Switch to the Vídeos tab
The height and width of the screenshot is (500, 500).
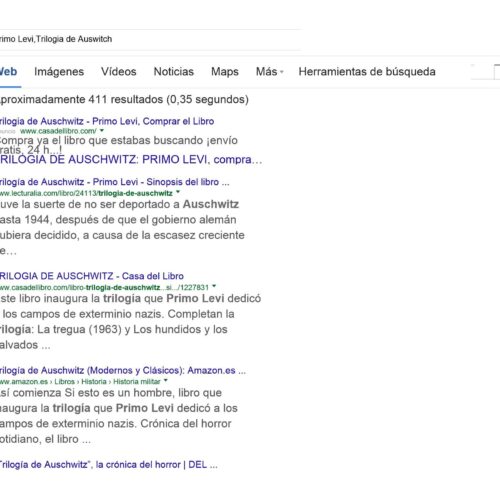tap(119, 72)
